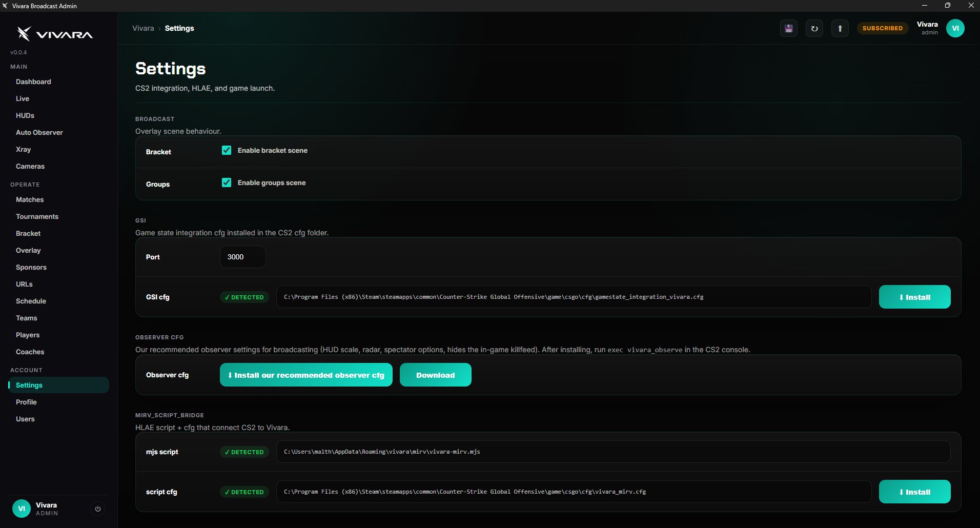Click the power logout icon in sidebar
Image resolution: width=980 pixels, height=528 pixels.
98,509
